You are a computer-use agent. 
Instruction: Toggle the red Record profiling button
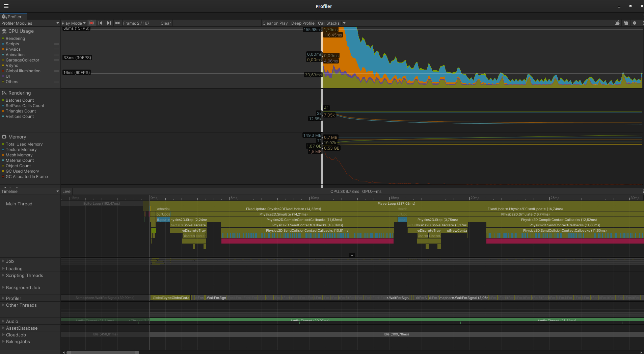tap(91, 23)
